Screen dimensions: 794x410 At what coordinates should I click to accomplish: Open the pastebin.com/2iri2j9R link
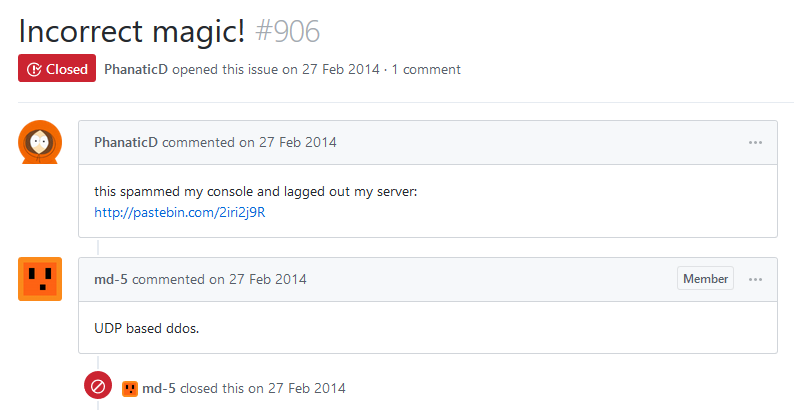click(179, 212)
